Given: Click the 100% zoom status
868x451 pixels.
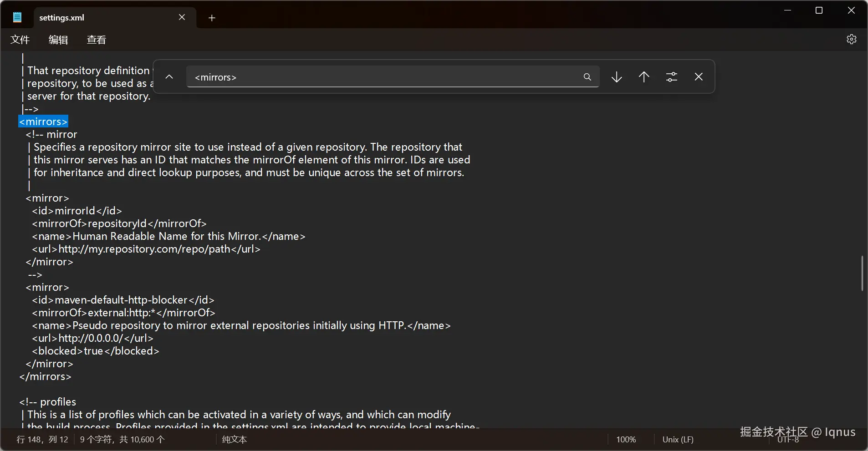Looking at the screenshot, I should tap(626, 440).
